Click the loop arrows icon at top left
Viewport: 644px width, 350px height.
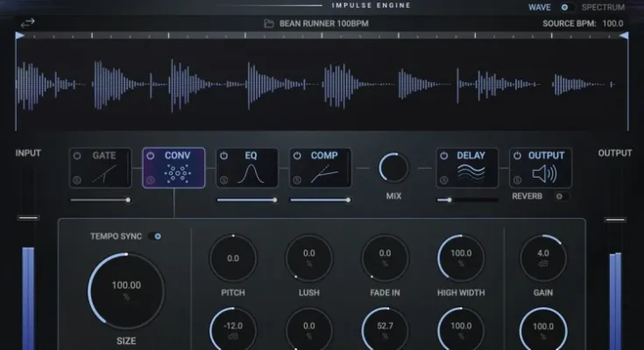29,22
